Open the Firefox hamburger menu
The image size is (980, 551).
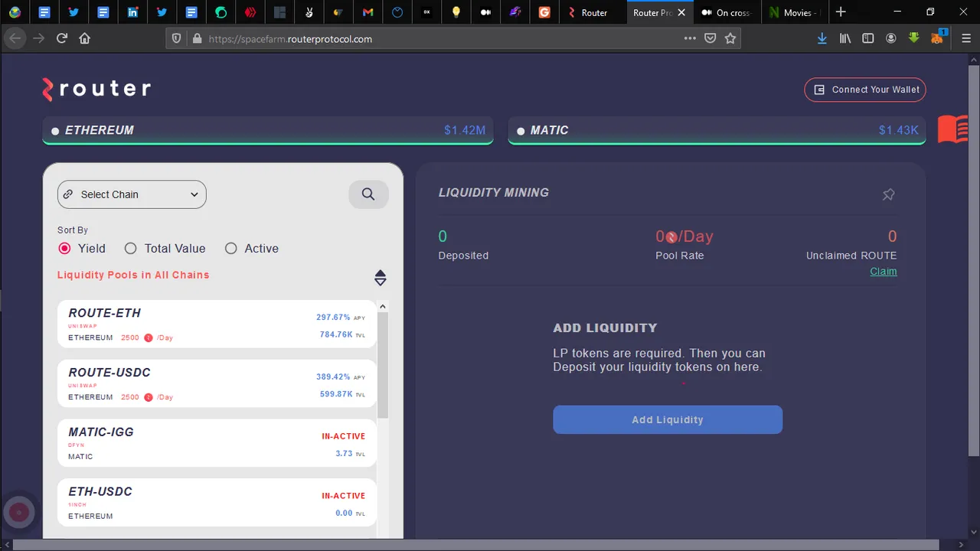[x=965, y=38]
